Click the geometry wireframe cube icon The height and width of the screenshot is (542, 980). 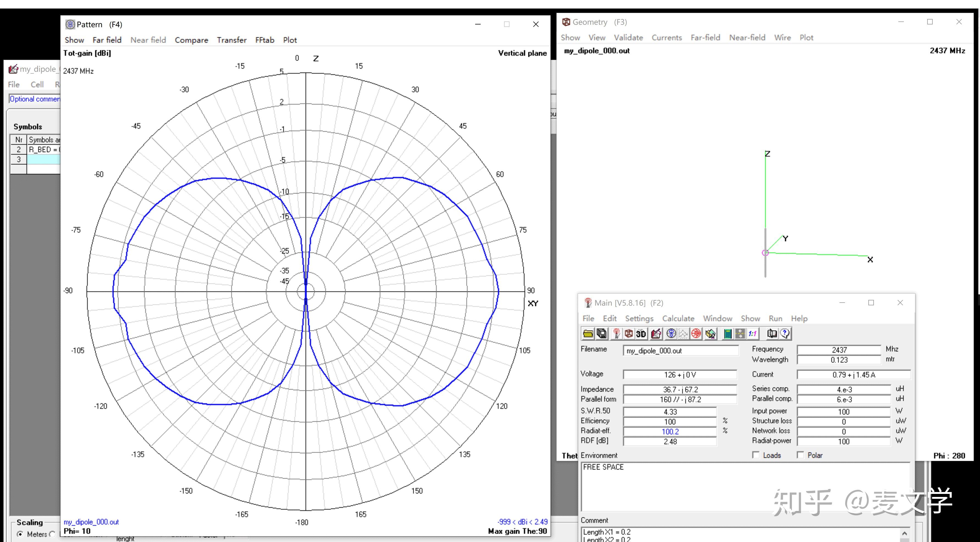coord(629,334)
